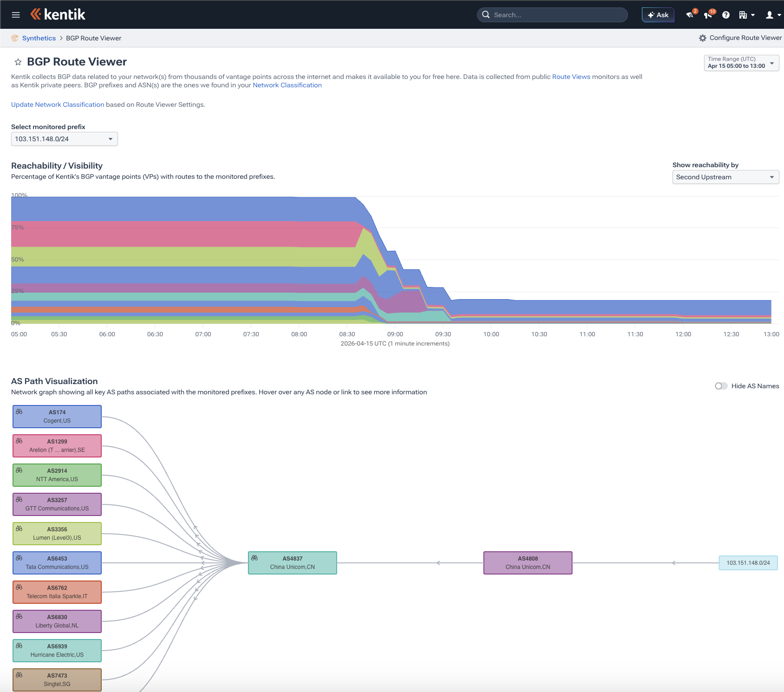
Task: Click the BGP Route Viewer breadcrumb text
Action: [x=93, y=38]
